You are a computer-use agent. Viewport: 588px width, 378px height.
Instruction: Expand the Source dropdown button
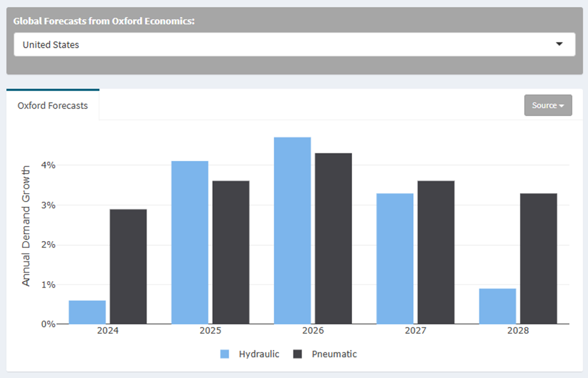(x=548, y=105)
